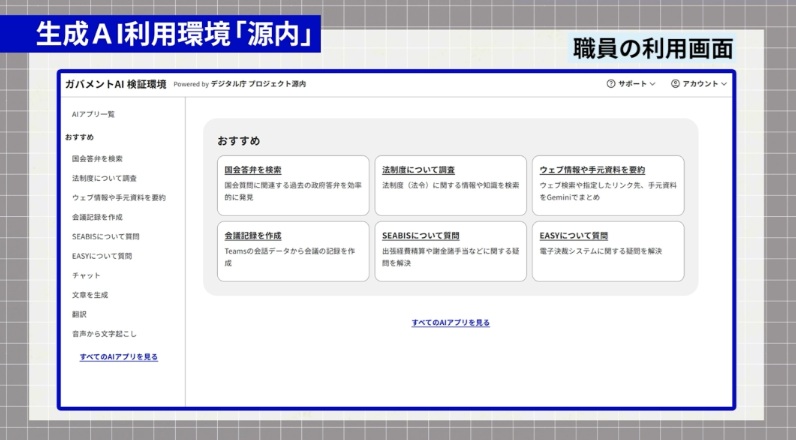Click the ガバメントAI 検証環境 header title
796x440 pixels.
click(115, 84)
